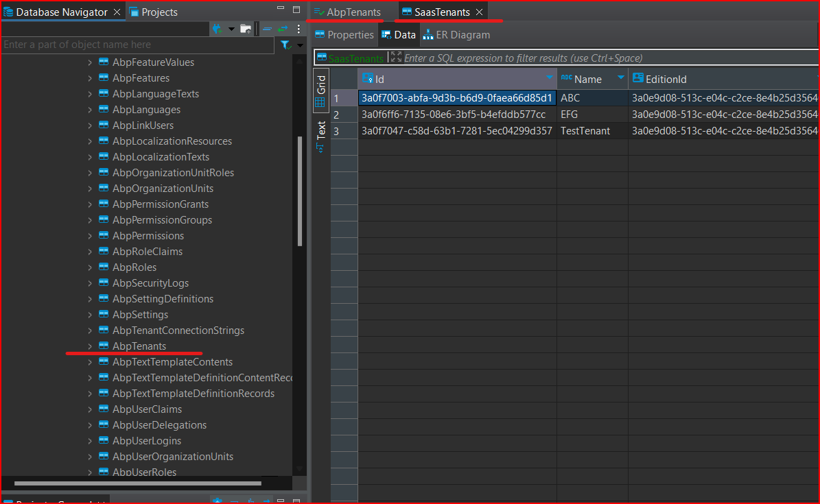820x504 pixels.
Task: Open the Name column dropdown arrow
Action: (620, 78)
